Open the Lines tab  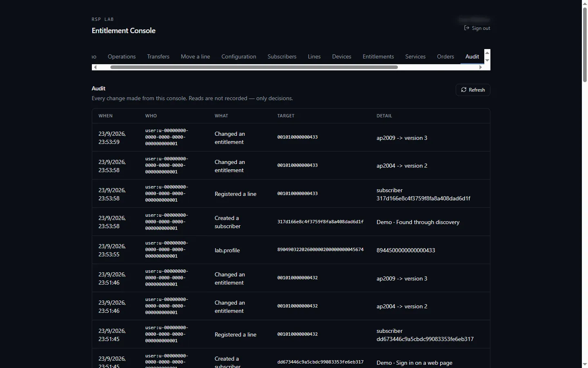pos(314,56)
